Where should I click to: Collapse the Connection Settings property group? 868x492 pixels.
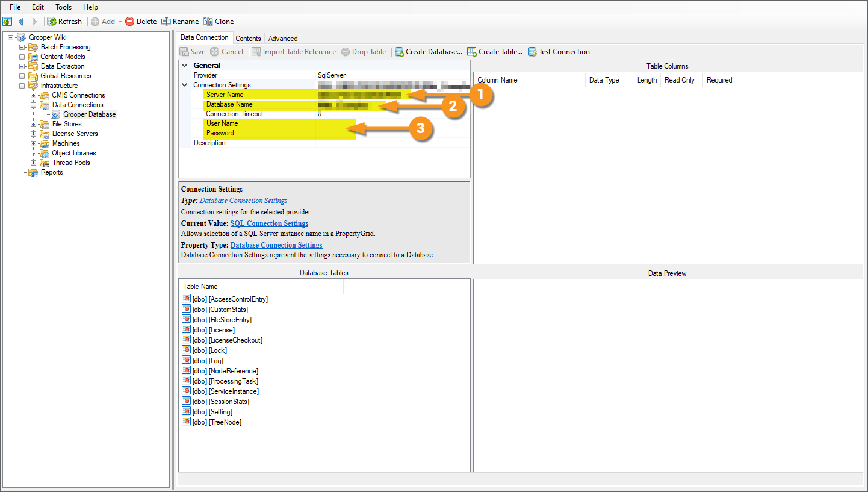pos(185,85)
